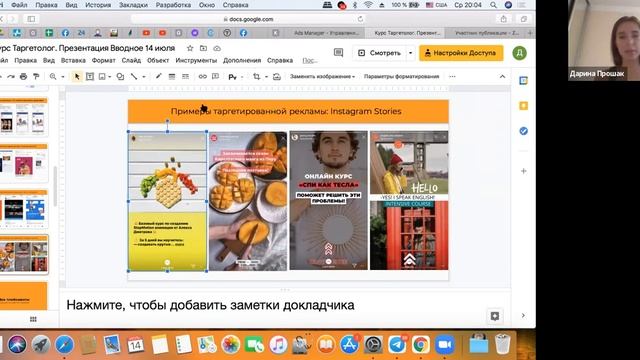Screen dimensions: 640x360
Task: Click the Spotlight search icon in menu bar
Action: pos(493,5)
